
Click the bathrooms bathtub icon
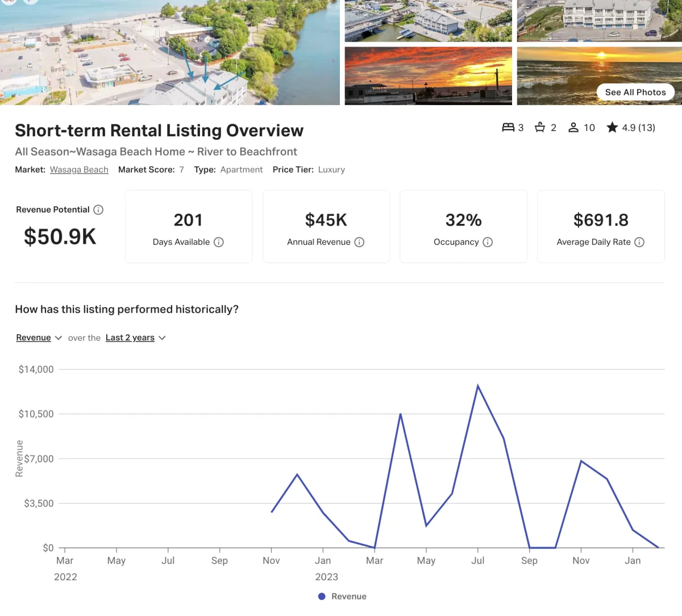(540, 127)
